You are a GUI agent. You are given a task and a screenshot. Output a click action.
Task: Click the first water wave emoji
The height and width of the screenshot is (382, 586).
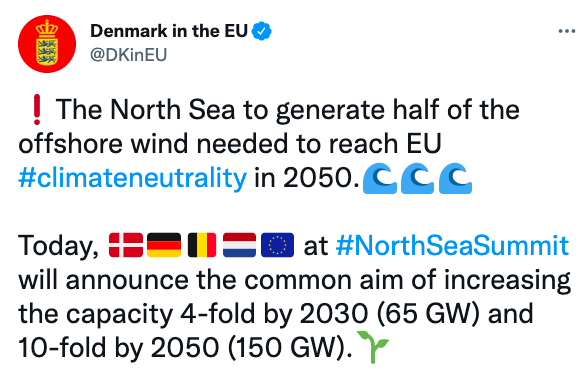(380, 178)
